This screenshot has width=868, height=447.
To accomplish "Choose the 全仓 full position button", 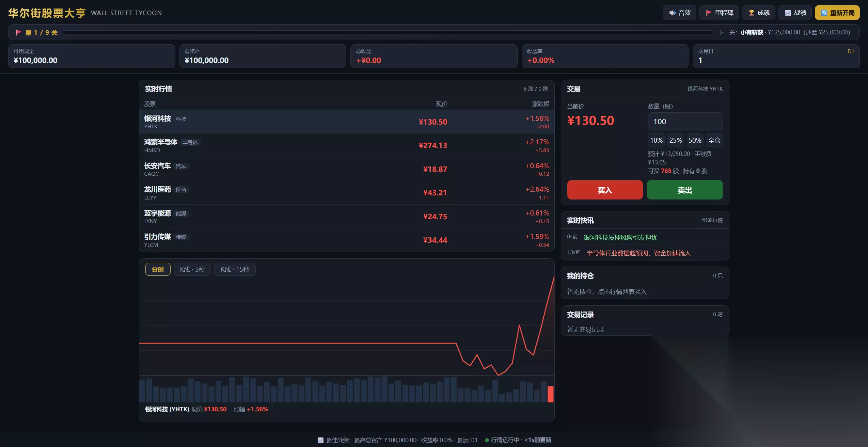I will [x=714, y=140].
